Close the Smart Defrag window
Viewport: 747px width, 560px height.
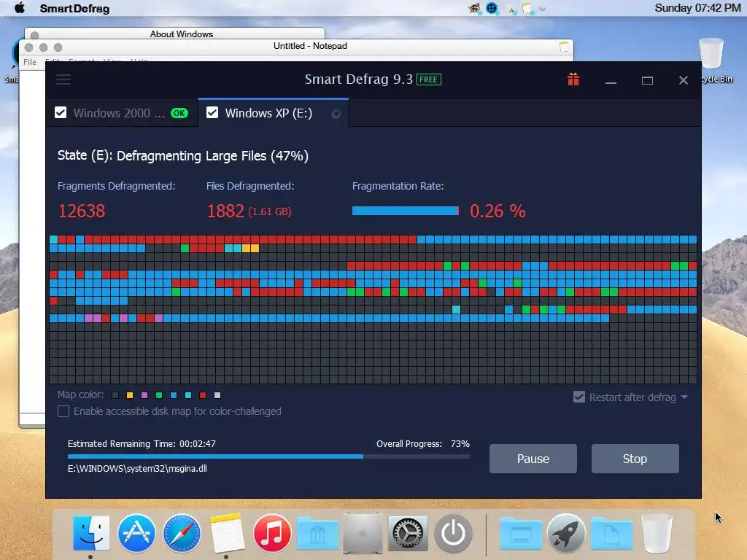[683, 80]
